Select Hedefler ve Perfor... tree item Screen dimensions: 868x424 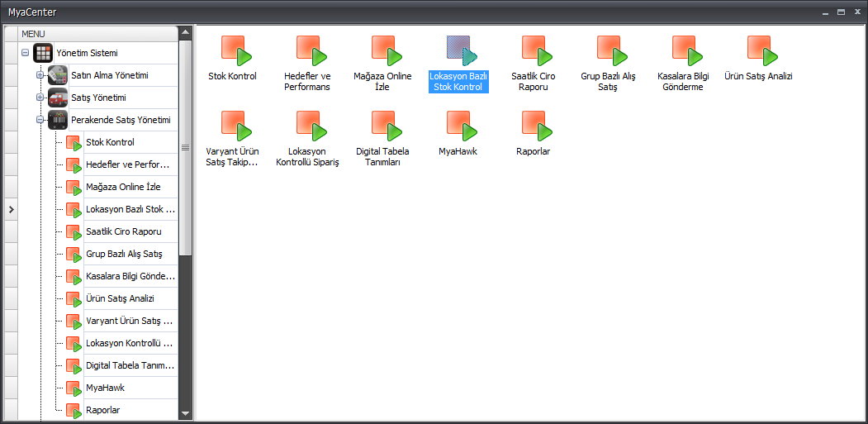click(x=128, y=165)
